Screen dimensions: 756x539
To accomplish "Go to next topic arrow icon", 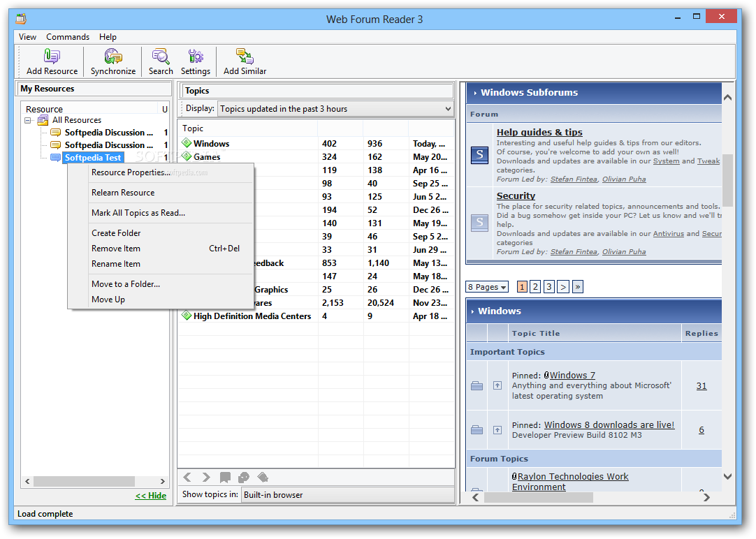I will click(x=206, y=478).
